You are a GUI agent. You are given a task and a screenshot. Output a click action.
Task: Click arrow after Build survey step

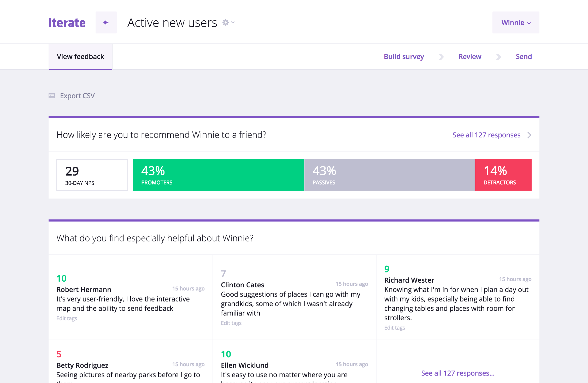pos(441,57)
